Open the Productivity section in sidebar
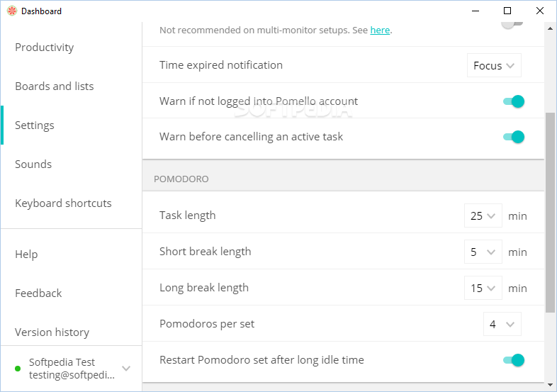This screenshot has width=557, height=392. pyautogui.click(x=45, y=47)
